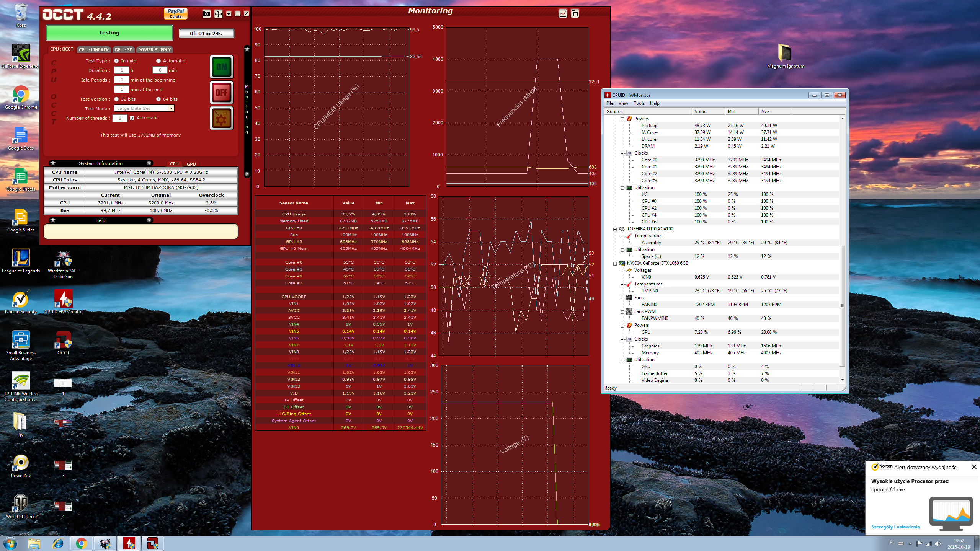Screen dimensions: 980x551
Task: Select the Magnum Ignotum folder on desktop
Action: (x=786, y=57)
